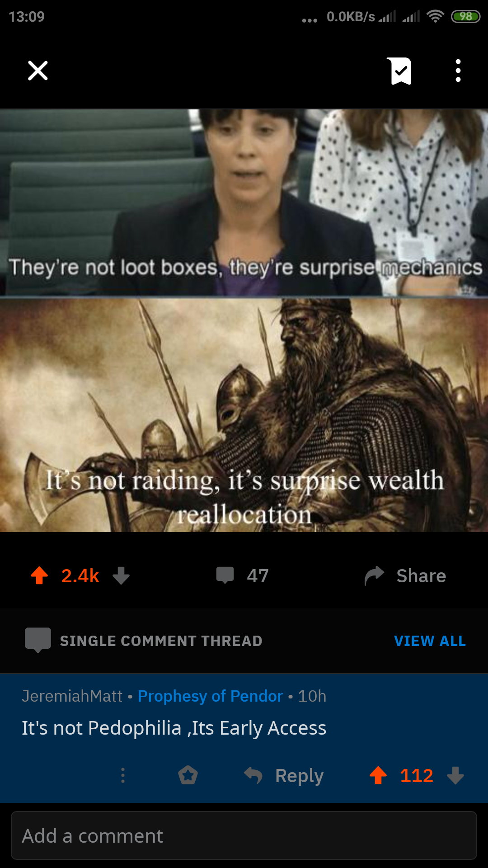
Task: Open comment options vertical dots
Action: click(123, 775)
